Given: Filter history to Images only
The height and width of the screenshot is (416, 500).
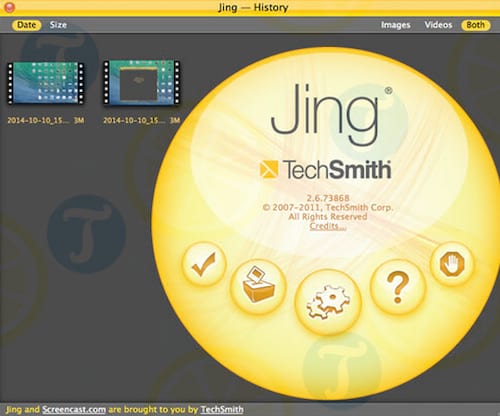Looking at the screenshot, I should [395, 25].
